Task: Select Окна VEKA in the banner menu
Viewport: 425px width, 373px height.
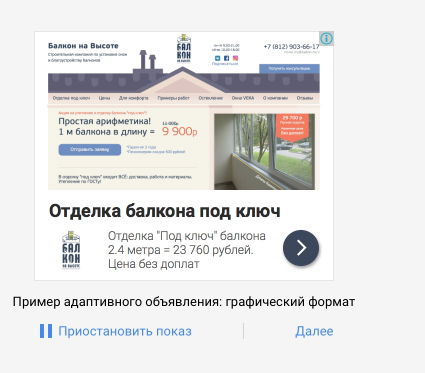Action: pos(243,98)
